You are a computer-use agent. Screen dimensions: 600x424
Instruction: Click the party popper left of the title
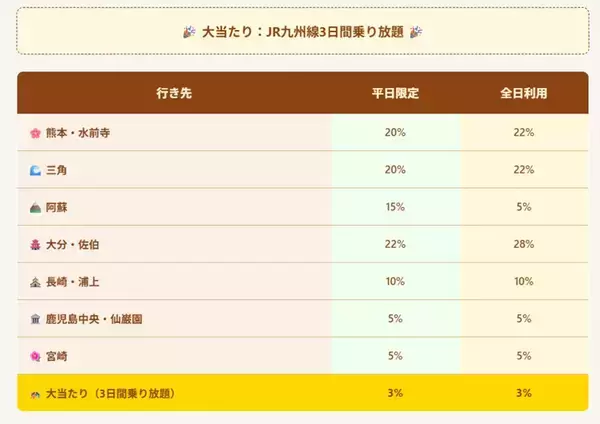pyautogui.click(x=189, y=32)
